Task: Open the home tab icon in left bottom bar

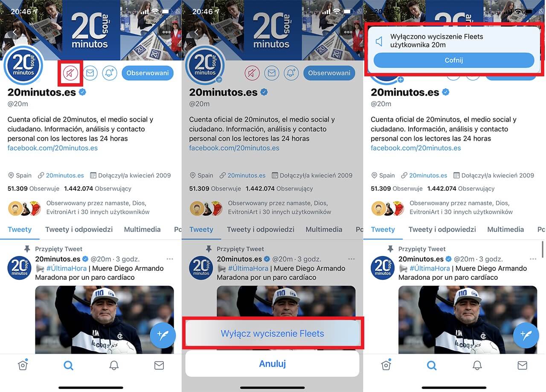Action: (x=23, y=365)
